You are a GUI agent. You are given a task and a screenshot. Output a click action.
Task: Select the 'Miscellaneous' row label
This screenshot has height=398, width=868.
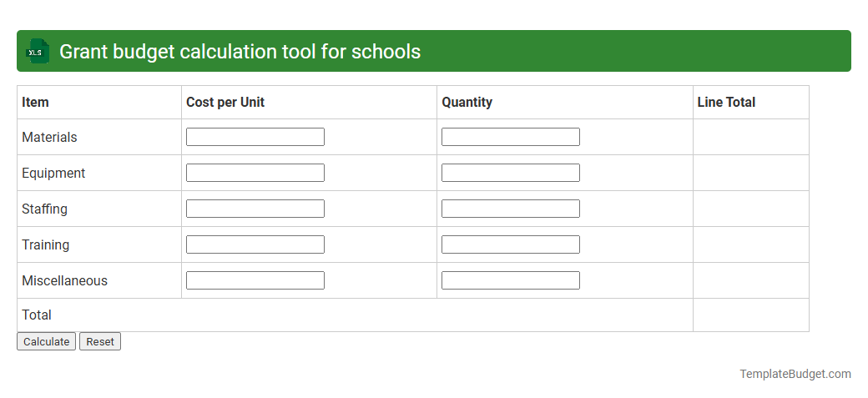(65, 280)
